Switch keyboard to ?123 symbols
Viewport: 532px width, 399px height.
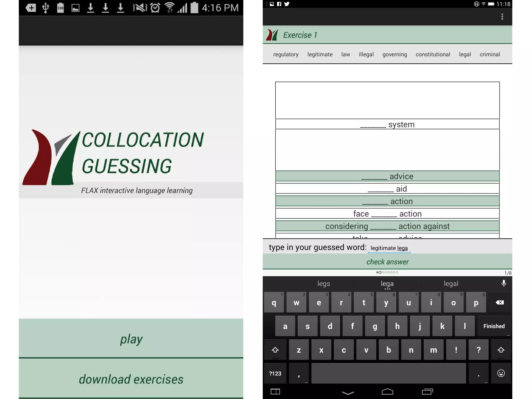tap(275, 373)
